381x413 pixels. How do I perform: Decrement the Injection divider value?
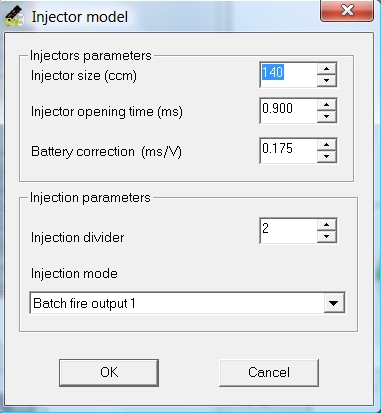tap(327, 236)
